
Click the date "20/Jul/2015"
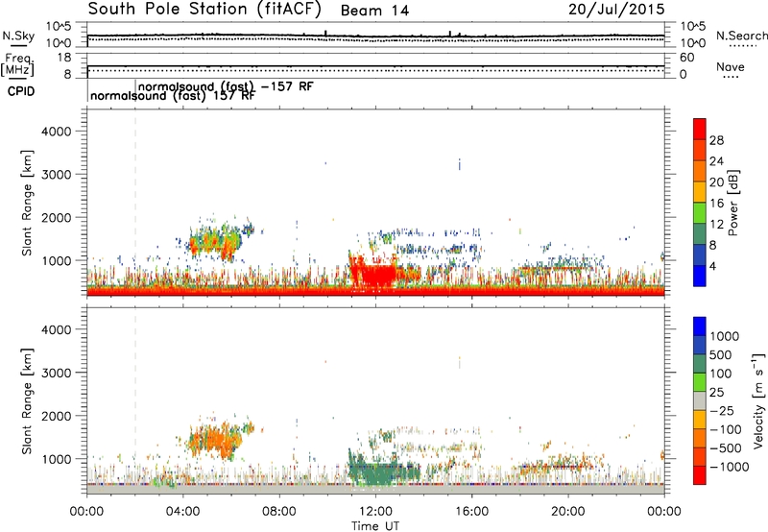(x=616, y=10)
